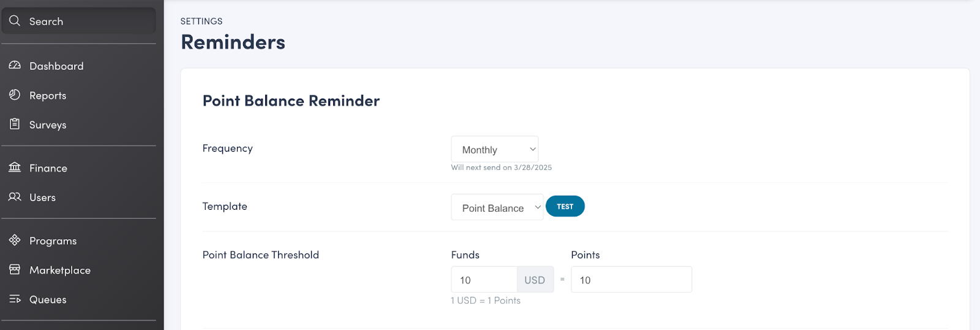The height and width of the screenshot is (330, 980).
Task: Open the Point Balance template dropdown
Action: [497, 207]
